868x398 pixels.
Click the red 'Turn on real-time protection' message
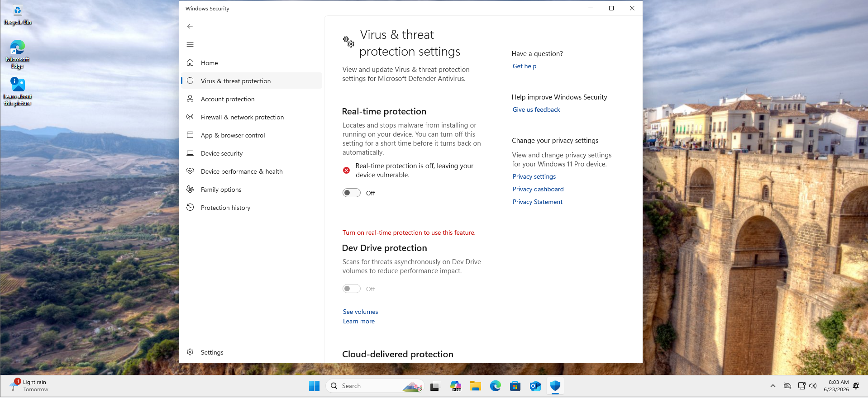click(409, 232)
